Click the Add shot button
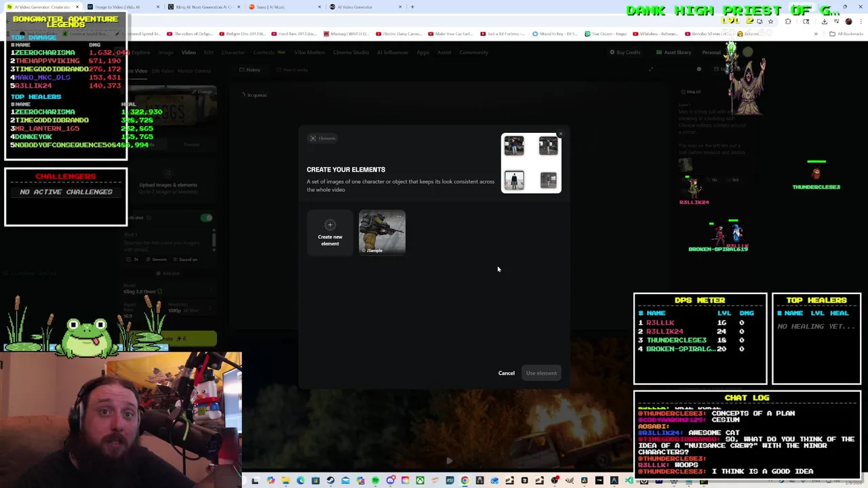The height and width of the screenshot is (488, 868). click(x=168, y=273)
